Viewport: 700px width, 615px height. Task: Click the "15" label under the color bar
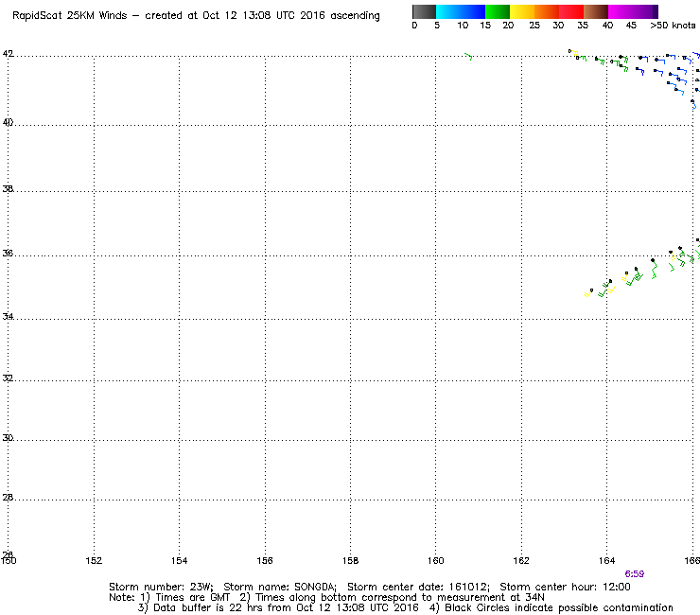[x=485, y=26]
